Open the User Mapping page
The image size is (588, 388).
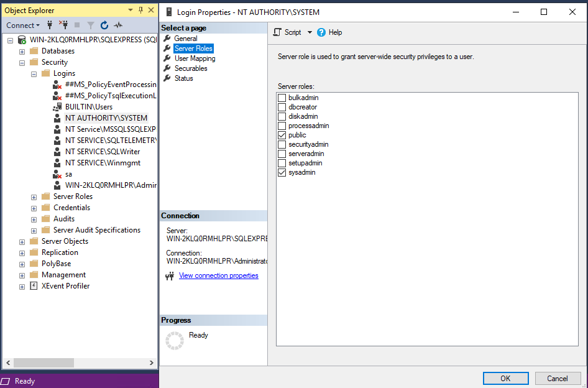[195, 58]
